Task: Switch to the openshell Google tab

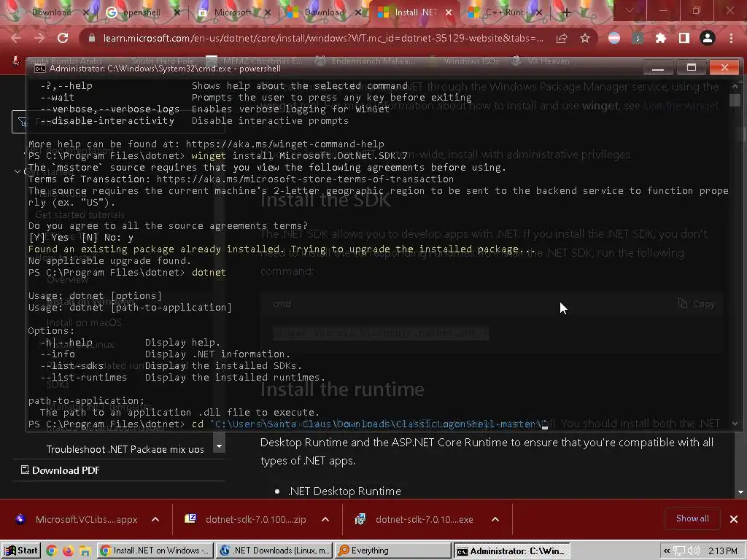Action: [x=141, y=12]
